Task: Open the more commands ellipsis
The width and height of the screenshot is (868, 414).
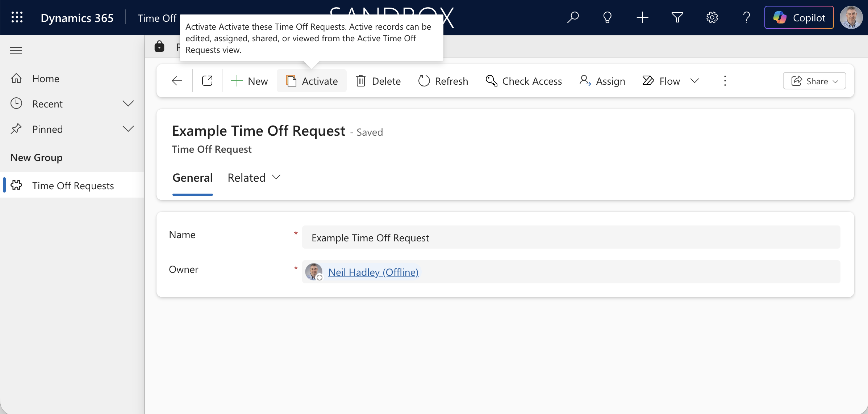Action: pyautogui.click(x=725, y=81)
